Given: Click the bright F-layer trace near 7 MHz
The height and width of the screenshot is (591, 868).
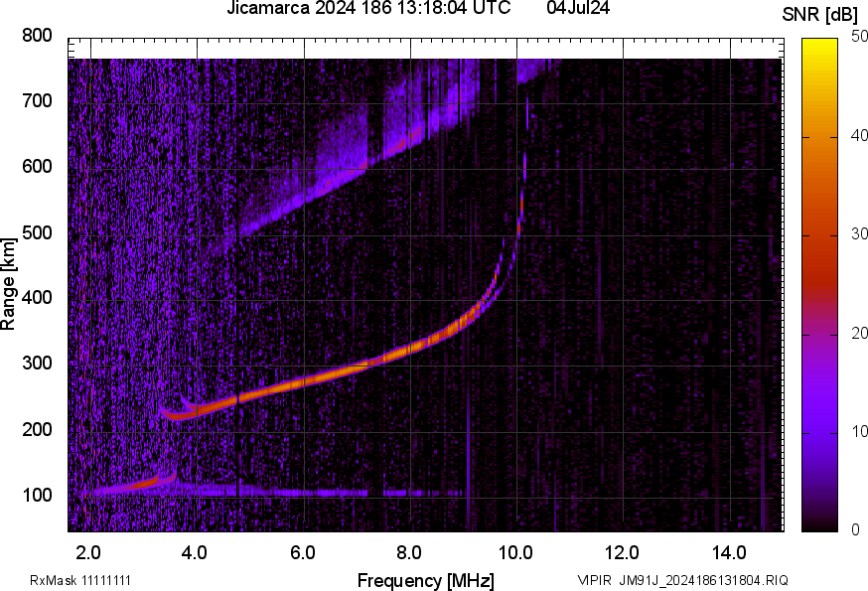Looking at the screenshot, I should click(358, 368).
